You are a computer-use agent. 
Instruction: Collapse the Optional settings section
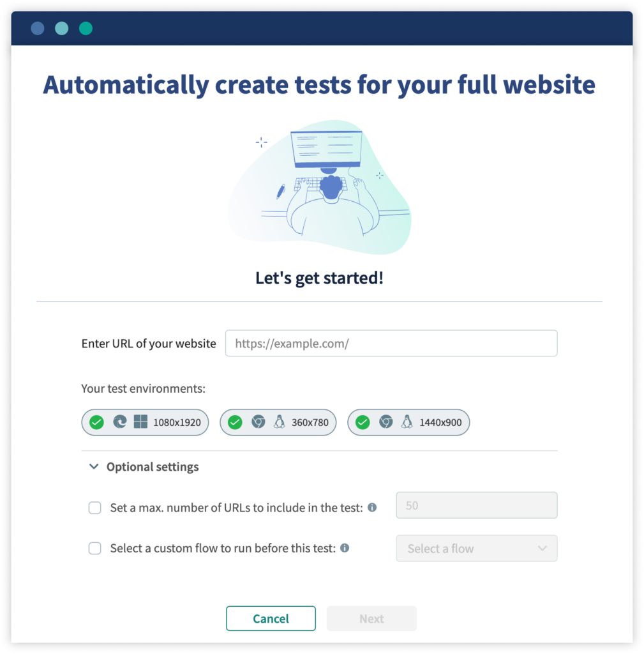pyautogui.click(x=93, y=466)
